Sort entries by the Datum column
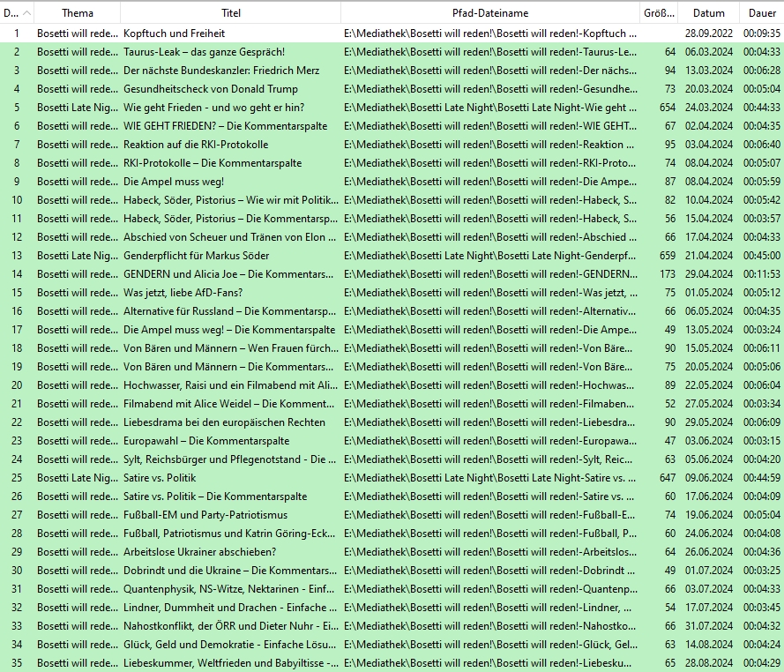This screenshot has width=784, height=672. pyautogui.click(x=708, y=13)
